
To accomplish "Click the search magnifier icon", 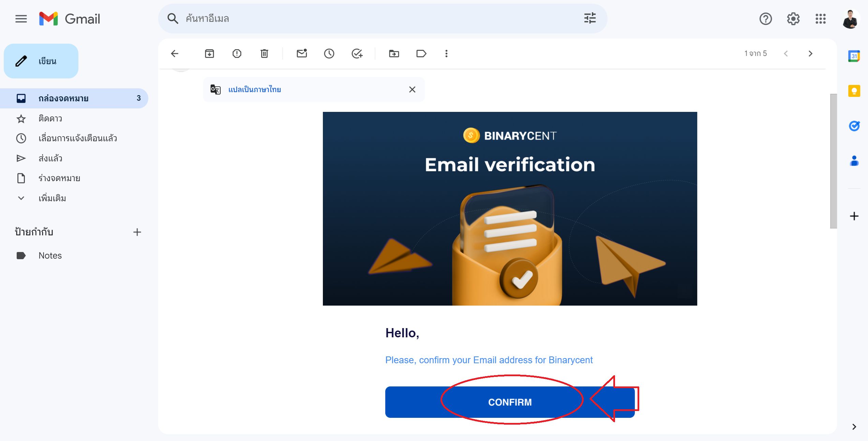I will pos(173,18).
